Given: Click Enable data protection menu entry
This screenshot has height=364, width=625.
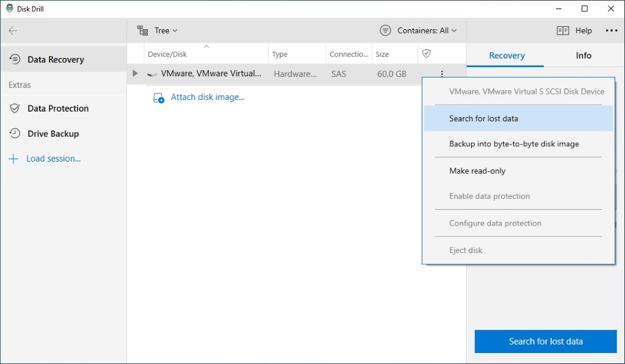Looking at the screenshot, I should click(518, 196).
